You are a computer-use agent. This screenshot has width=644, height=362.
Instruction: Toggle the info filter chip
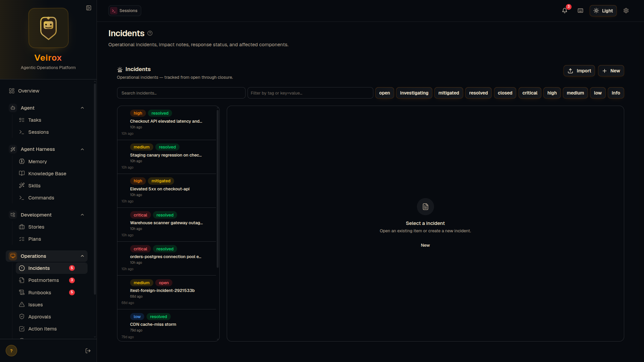(616, 93)
